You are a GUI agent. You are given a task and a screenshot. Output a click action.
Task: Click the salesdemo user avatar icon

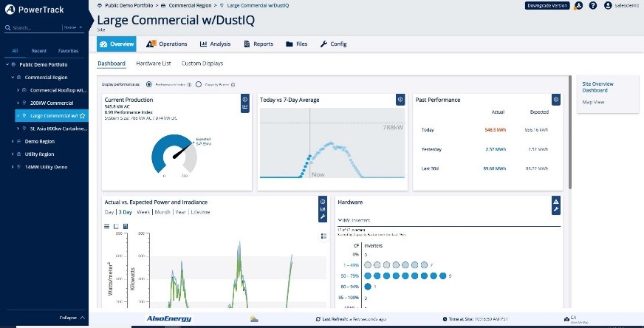click(608, 5)
